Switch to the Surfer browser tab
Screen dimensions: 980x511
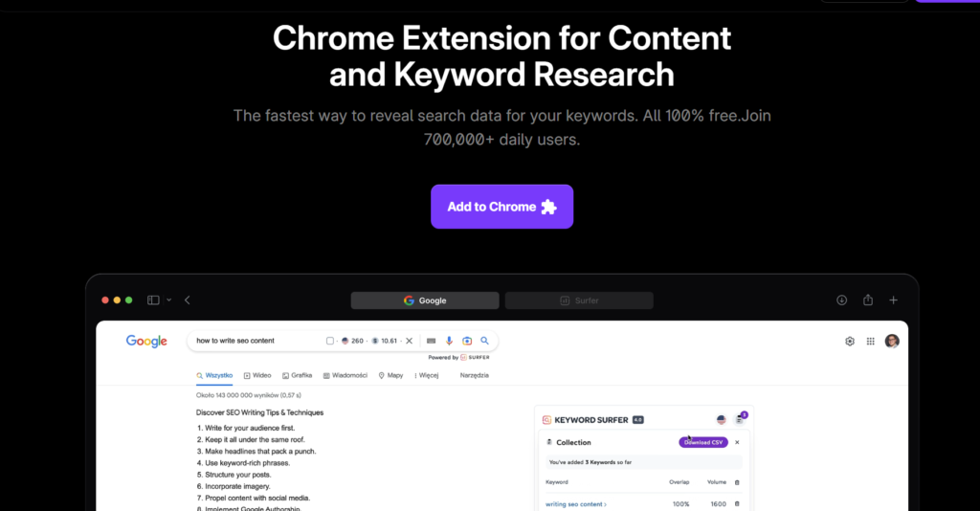579,300
